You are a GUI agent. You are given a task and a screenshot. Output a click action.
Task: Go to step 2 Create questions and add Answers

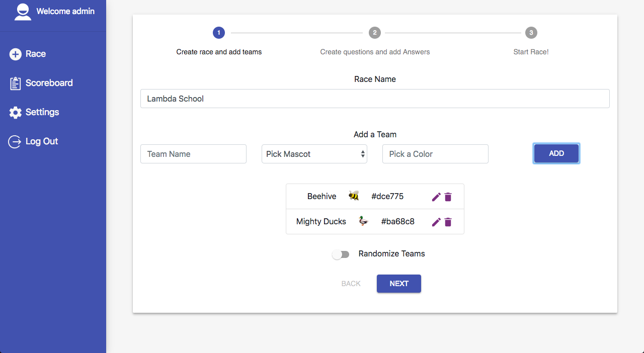coord(375,33)
